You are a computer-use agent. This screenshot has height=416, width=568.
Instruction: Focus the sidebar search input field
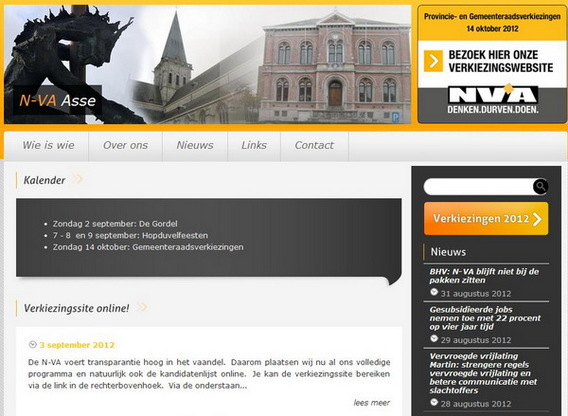[x=478, y=187]
